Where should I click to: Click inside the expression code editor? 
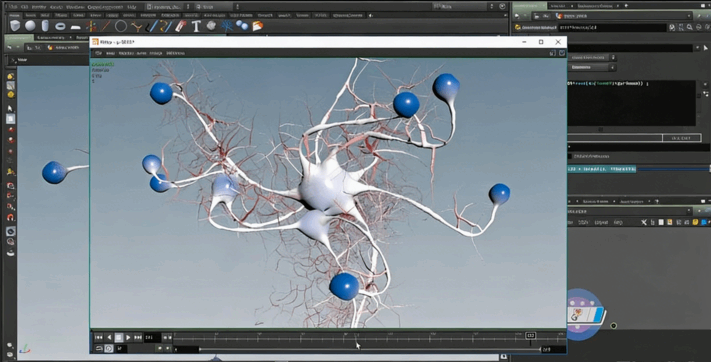(632, 103)
